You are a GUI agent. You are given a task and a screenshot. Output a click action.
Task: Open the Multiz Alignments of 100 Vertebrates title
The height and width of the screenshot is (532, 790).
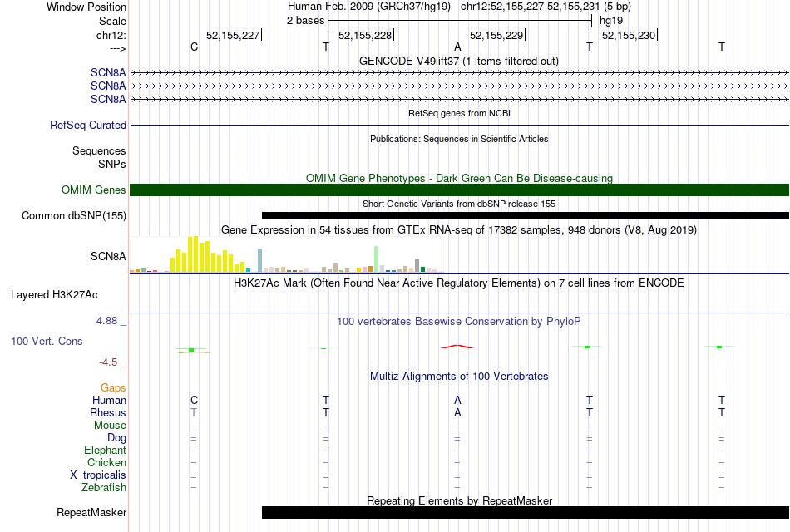[x=459, y=377]
